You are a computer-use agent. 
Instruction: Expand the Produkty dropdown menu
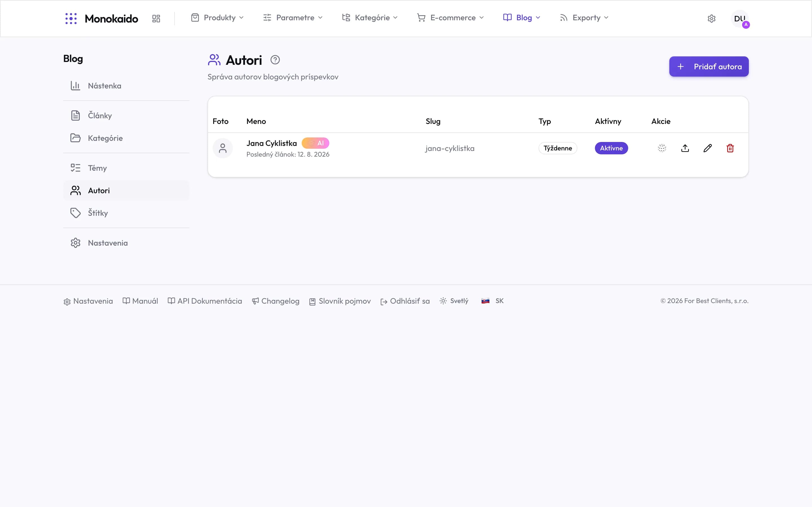(x=217, y=17)
